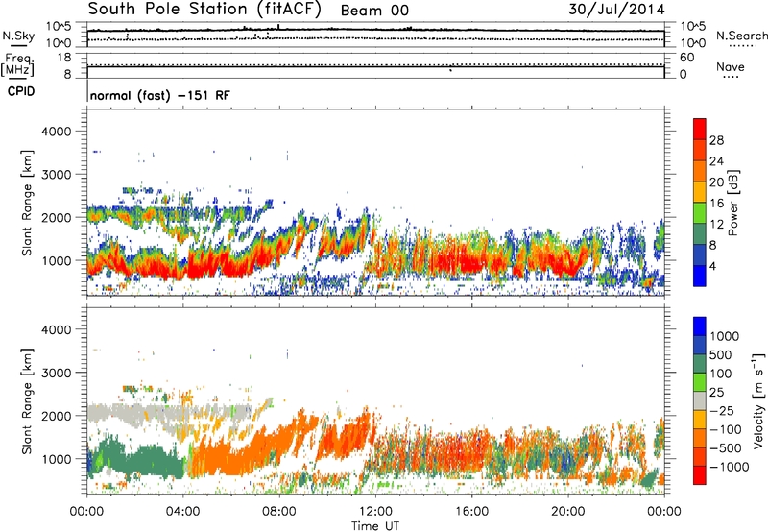
Task: Click the '4000' range tick in power panel
Action: coord(56,132)
